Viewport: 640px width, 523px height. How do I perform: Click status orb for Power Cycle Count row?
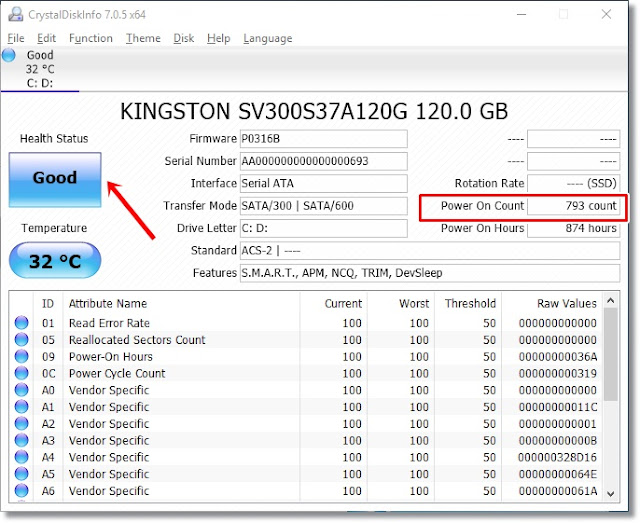21,373
